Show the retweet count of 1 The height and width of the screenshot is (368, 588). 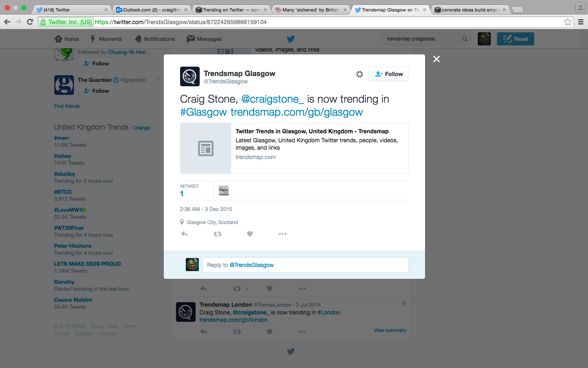point(189,191)
